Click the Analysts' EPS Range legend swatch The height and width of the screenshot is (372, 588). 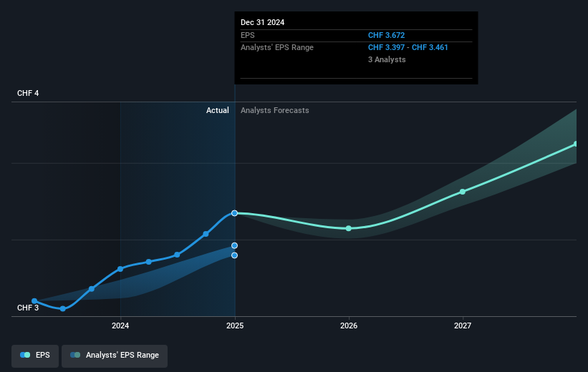point(75,355)
